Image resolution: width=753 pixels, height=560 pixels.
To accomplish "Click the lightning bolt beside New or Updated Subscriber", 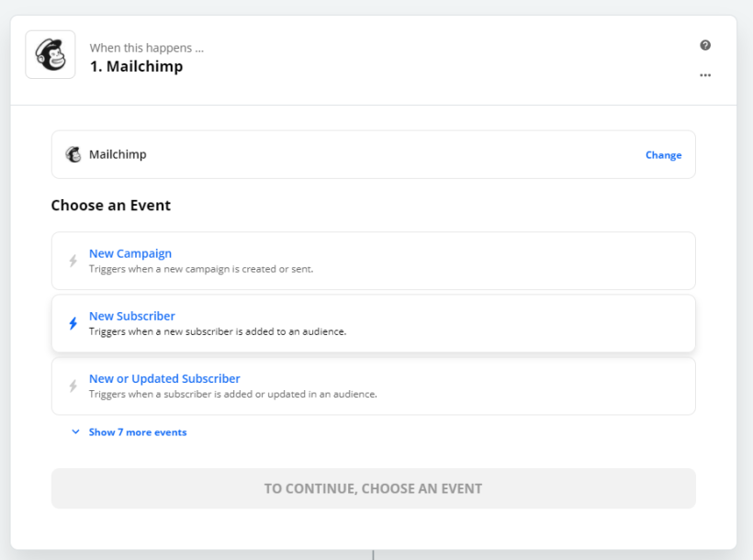I will 73,386.
